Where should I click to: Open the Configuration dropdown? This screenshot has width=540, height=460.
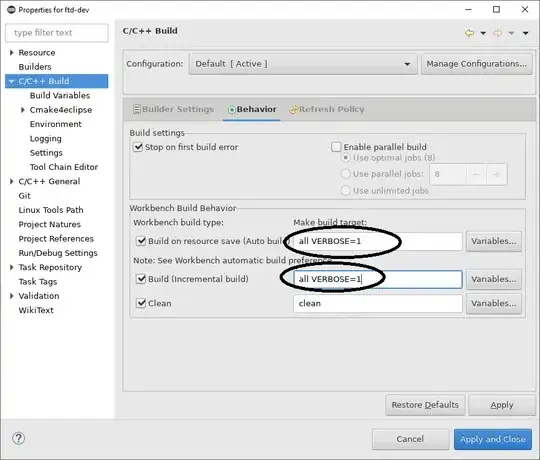point(303,64)
